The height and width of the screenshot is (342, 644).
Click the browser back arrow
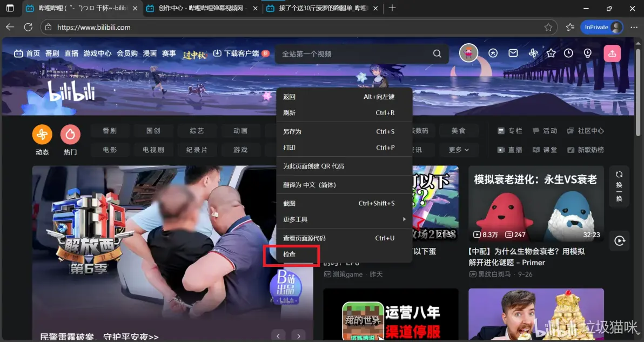10,27
